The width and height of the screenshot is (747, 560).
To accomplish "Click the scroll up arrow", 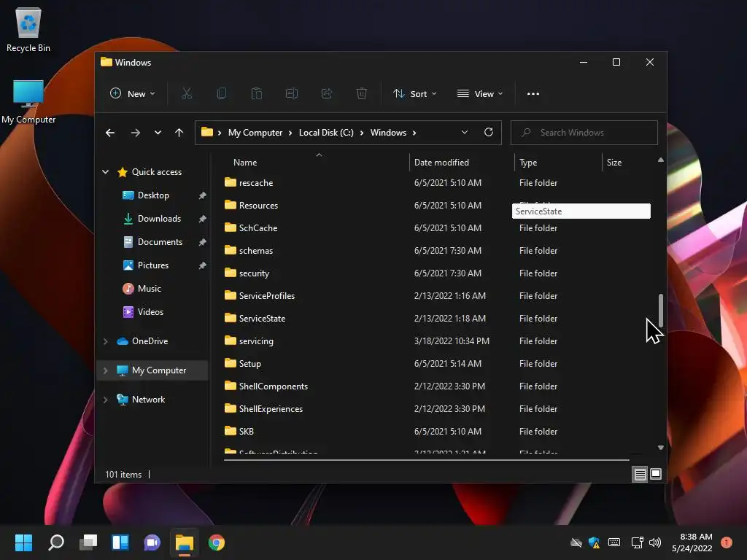I will [x=661, y=160].
